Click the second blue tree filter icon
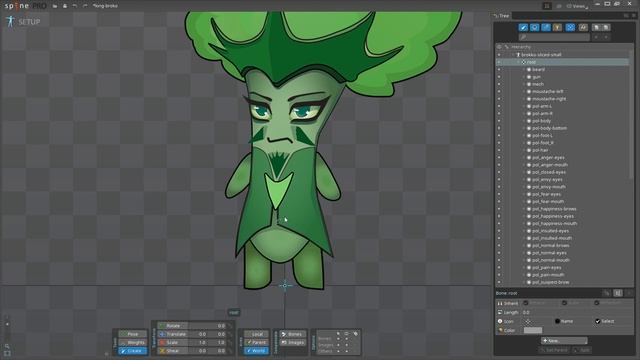The height and width of the screenshot is (360, 640). (534, 27)
